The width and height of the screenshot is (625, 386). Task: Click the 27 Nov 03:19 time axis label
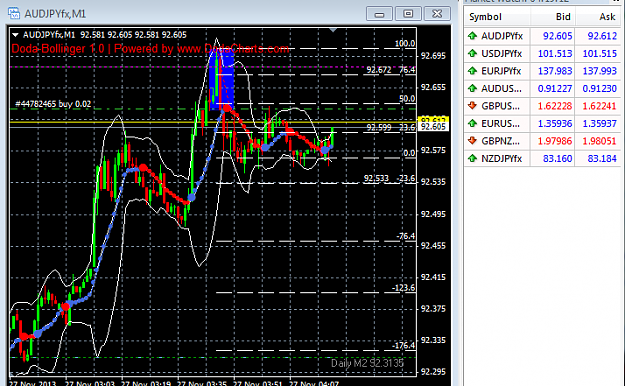[146, 383]
